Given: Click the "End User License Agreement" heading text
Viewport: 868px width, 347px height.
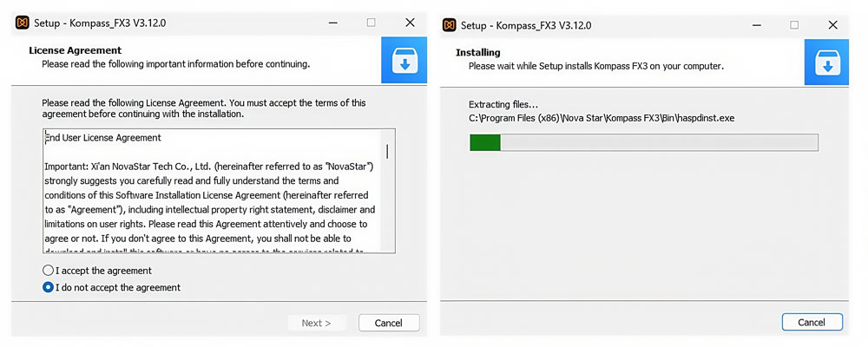Looking at the screenshot, I should (x=103, y=138).
